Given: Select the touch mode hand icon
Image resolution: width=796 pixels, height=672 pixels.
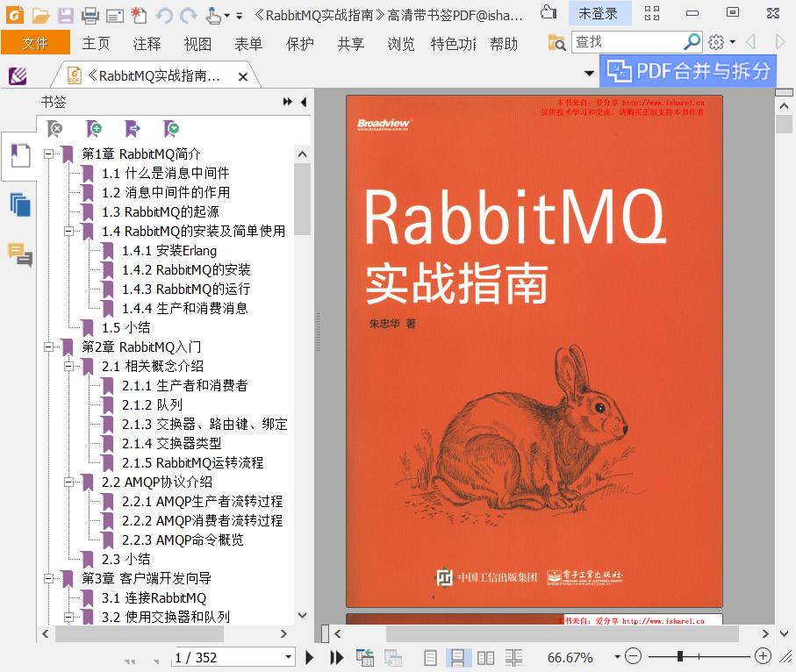Looking at the screenshot, I should point(213,15).
